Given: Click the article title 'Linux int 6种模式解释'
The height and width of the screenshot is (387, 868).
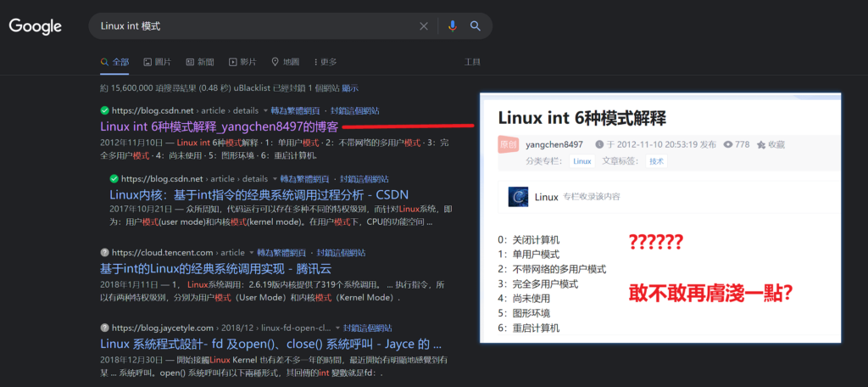Looking at the screenshot, I should coord(581,118).
